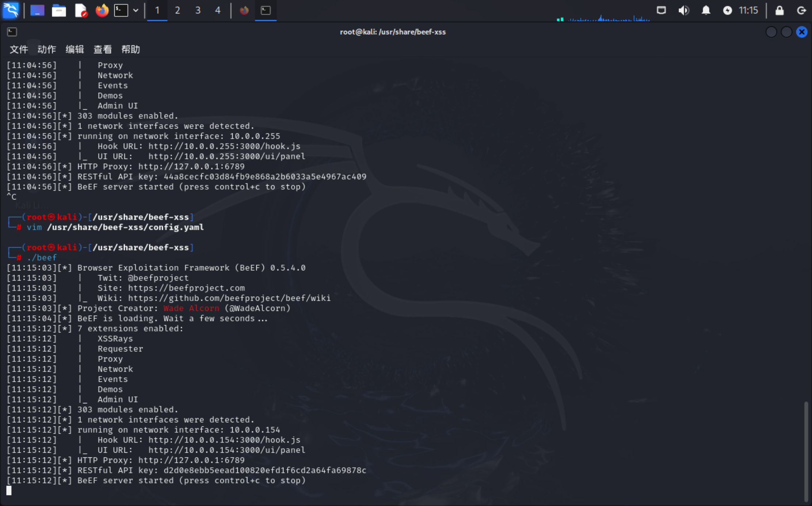812x506 pixels.
Task: Launch the text editor from panel
Action: click(x=81, y=10)
